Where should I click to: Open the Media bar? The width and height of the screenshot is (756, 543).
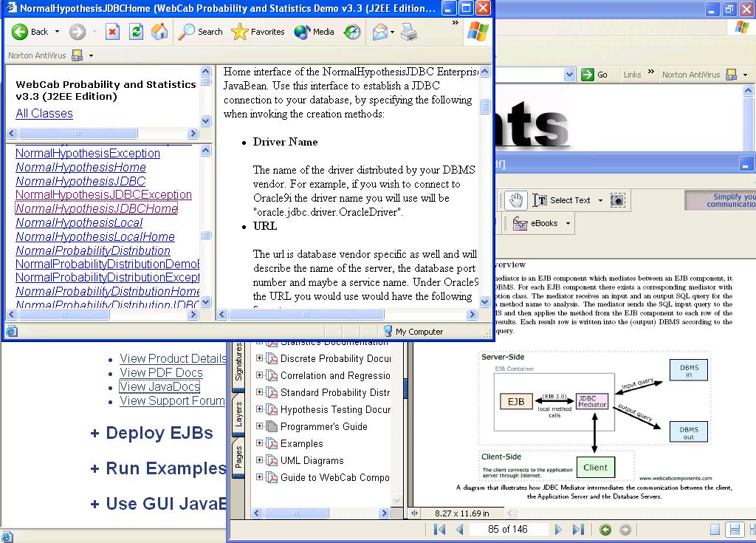(x=314, y=32)
